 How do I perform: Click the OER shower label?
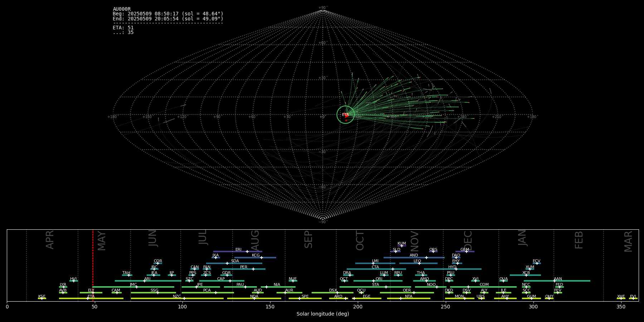pyautogui.click(x=407, y=290)
